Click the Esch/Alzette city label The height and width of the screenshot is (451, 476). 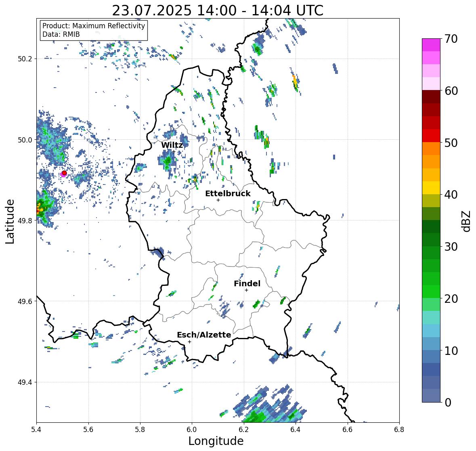tap(204, 335)
